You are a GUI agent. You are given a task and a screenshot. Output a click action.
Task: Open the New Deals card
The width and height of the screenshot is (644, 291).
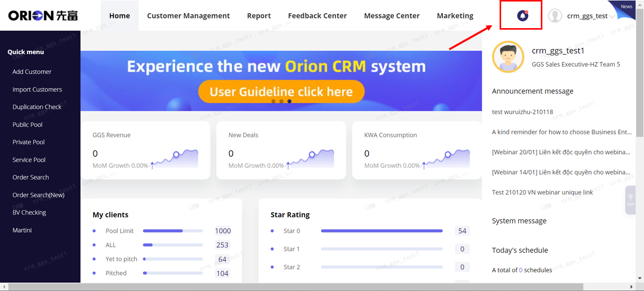point(281,150)
